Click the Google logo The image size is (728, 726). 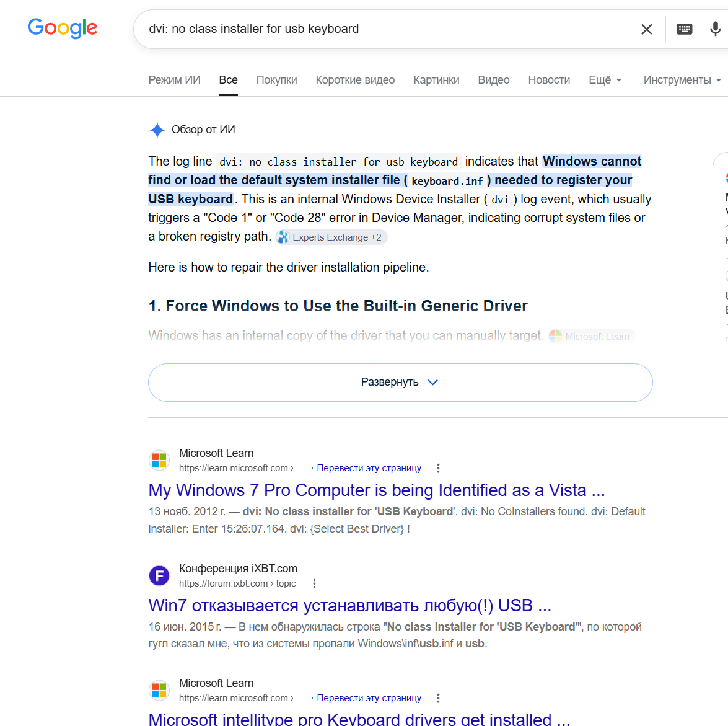coord(63,29)
